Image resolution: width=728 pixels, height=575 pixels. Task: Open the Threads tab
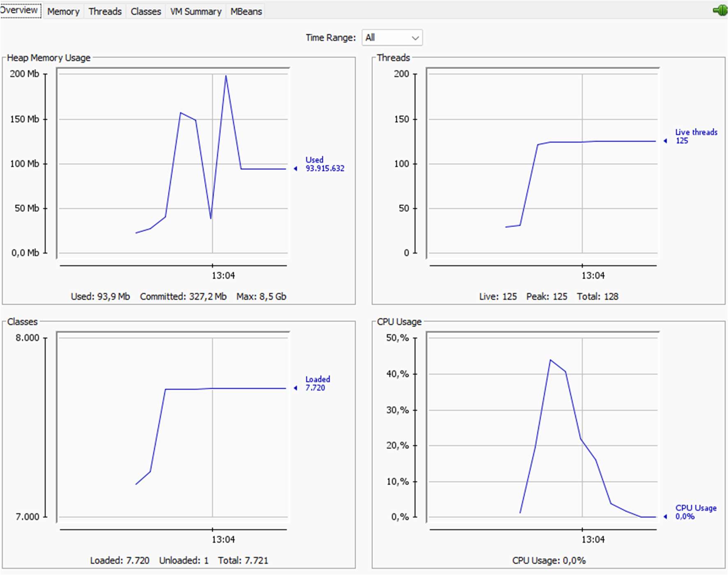point(105,11)
